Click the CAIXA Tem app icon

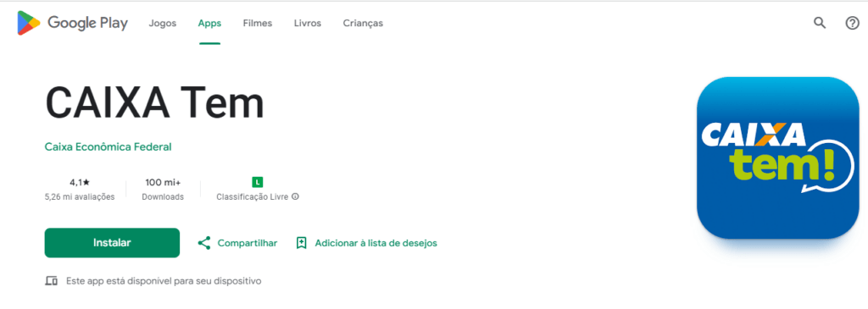click(778, 158)
